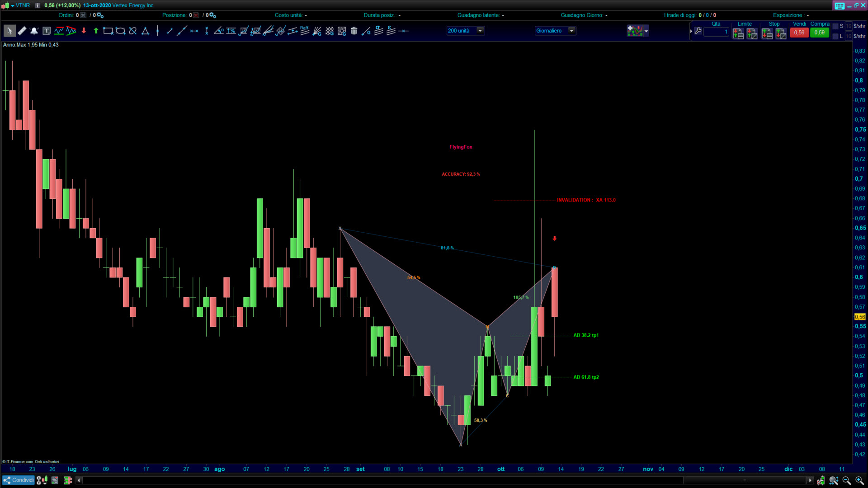Viewport: 868px width, 488px height.
Task: Toggle cursor pointer mode tool
Action: [x=9, y=31]
